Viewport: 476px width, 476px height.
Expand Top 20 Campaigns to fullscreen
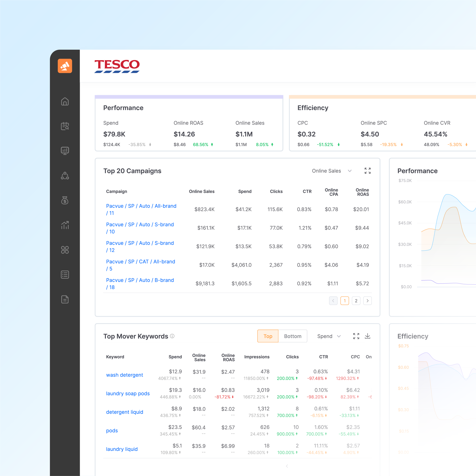(367, 171)
